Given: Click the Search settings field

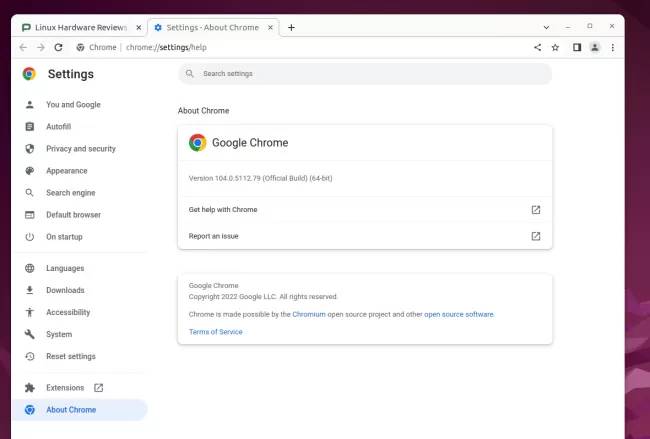Looking at the screenshot, I should 365,74.
